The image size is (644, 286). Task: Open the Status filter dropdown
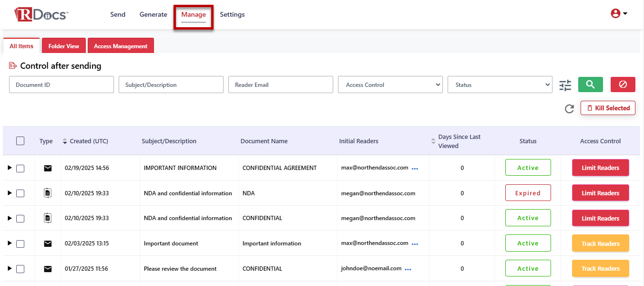(500, 85)
